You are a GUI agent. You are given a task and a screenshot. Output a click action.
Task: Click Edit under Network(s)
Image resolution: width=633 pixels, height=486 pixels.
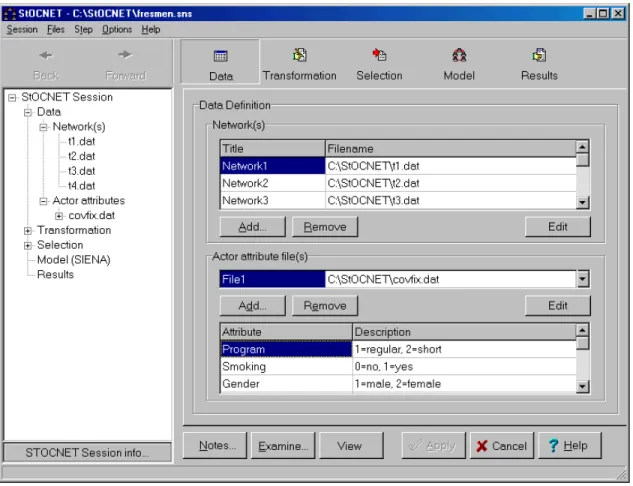[x=558, y=227]
